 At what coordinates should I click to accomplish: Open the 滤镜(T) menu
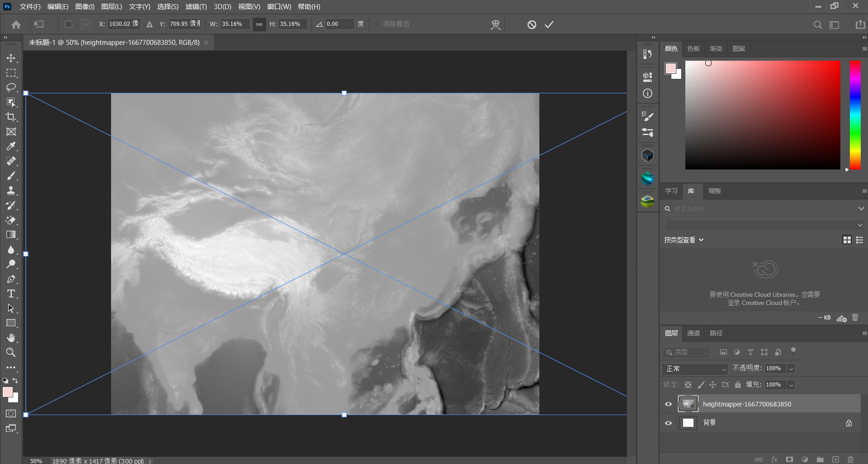pyautogui.click(x=196, y=6)
